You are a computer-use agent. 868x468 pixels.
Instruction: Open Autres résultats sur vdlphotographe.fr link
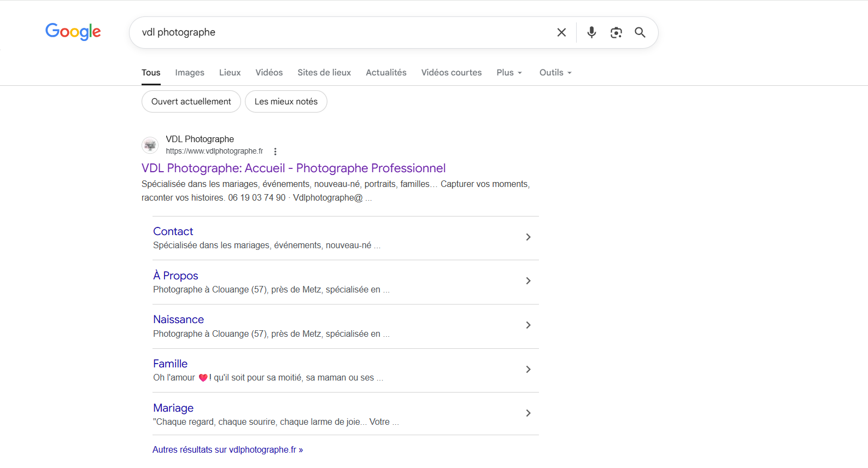pos(227,449)
